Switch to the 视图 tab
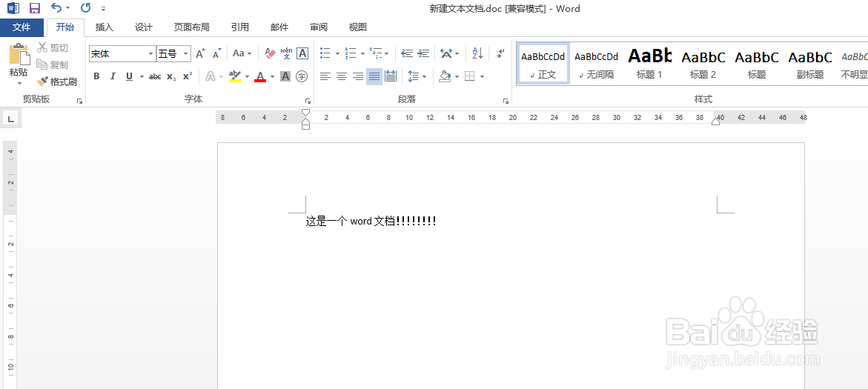Image resolution: width=868 pixels, height=389 pixels. (357, 27)
